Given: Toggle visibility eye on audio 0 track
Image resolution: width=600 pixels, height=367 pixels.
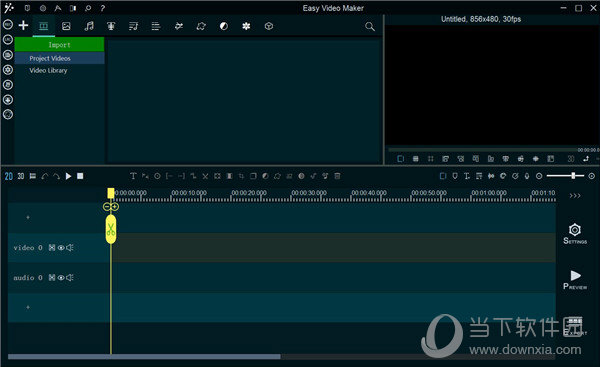Looking at the screenshot, I should tap(61, 277).
